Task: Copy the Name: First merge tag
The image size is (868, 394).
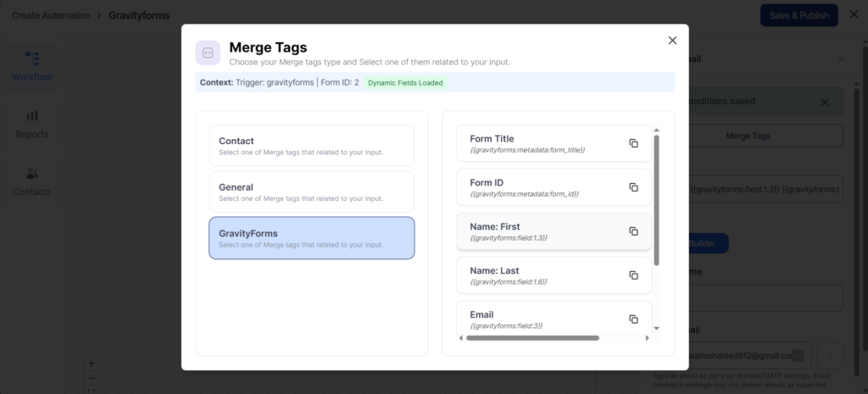Action: [x=633, y=231]
